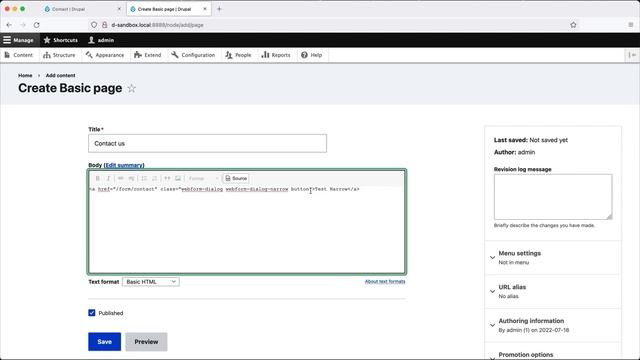640x360 pixels.
Task: Click the tracking protection shield icon
Action: pos(94,25)
